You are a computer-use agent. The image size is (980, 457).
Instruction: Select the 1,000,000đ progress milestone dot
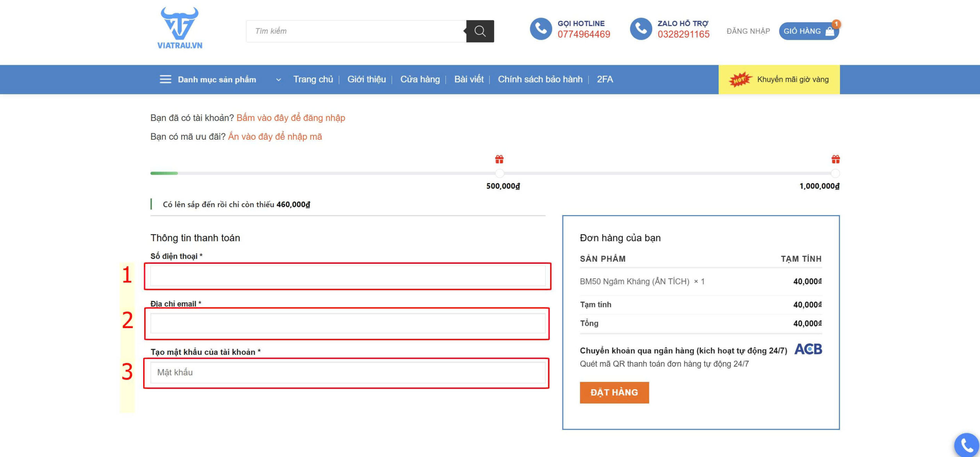835,173
